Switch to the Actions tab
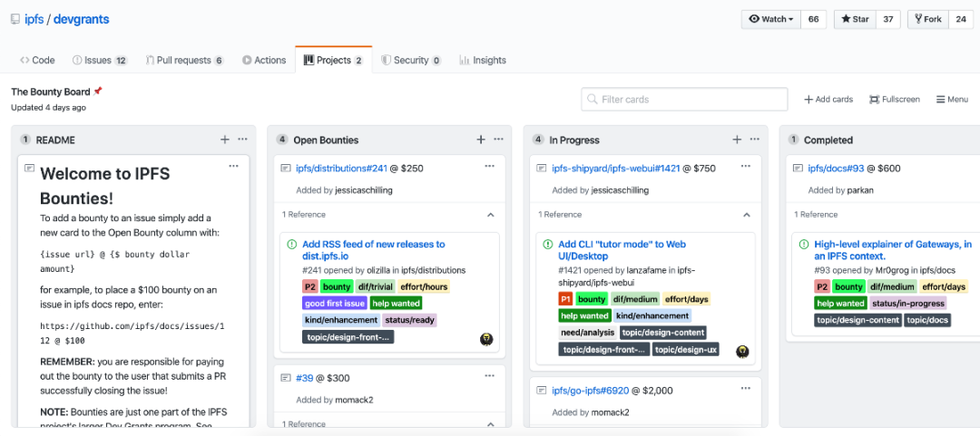 [x=264, y=60]
